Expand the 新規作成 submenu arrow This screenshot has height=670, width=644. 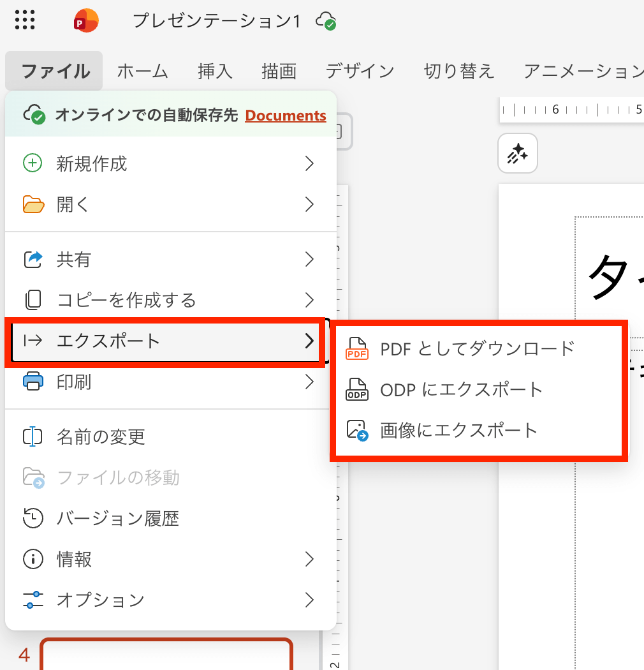(x=309, y=164)
